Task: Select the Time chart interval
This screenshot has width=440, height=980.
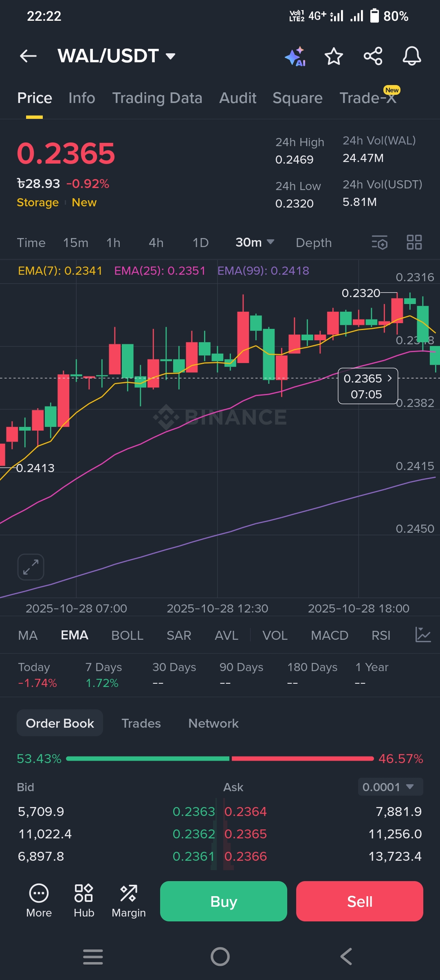Action: click(31, 243)
